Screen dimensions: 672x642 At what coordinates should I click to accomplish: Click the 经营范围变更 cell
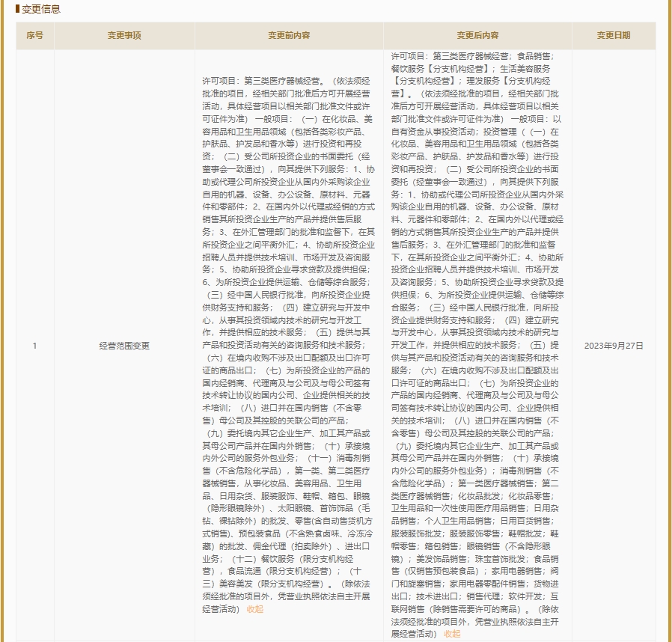(124, 346)
